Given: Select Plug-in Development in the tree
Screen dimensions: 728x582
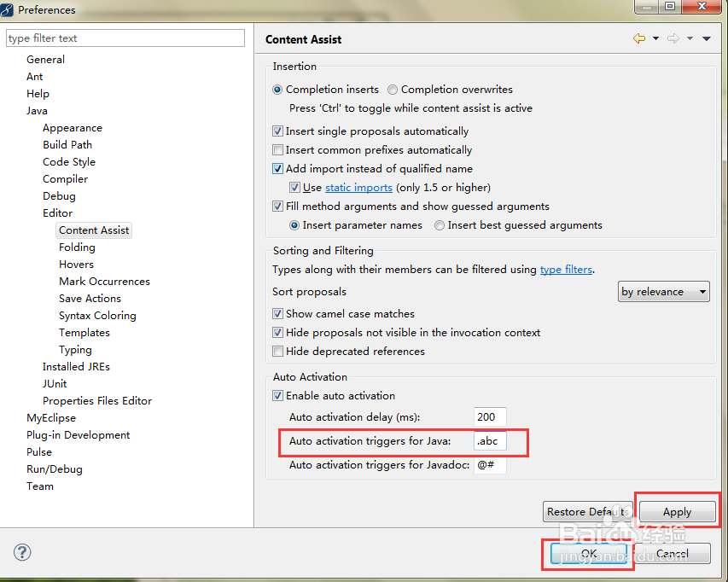Looking at the screenshot, I should (78, 435).
